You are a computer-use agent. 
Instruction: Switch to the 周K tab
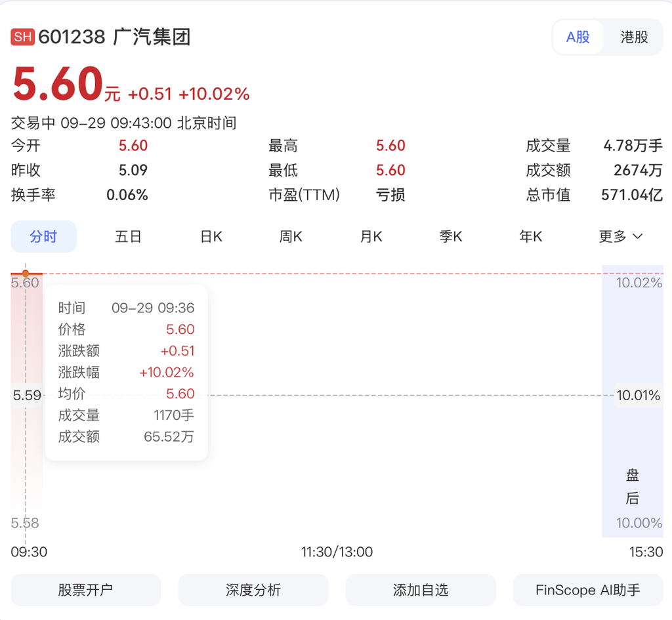click(x=291, y=236)
